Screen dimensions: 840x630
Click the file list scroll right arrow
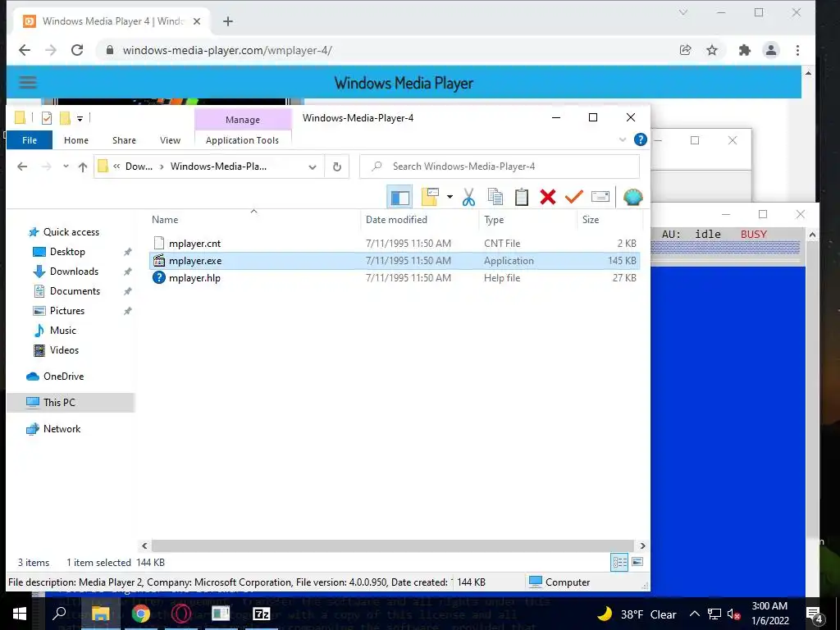pos(642,546)
